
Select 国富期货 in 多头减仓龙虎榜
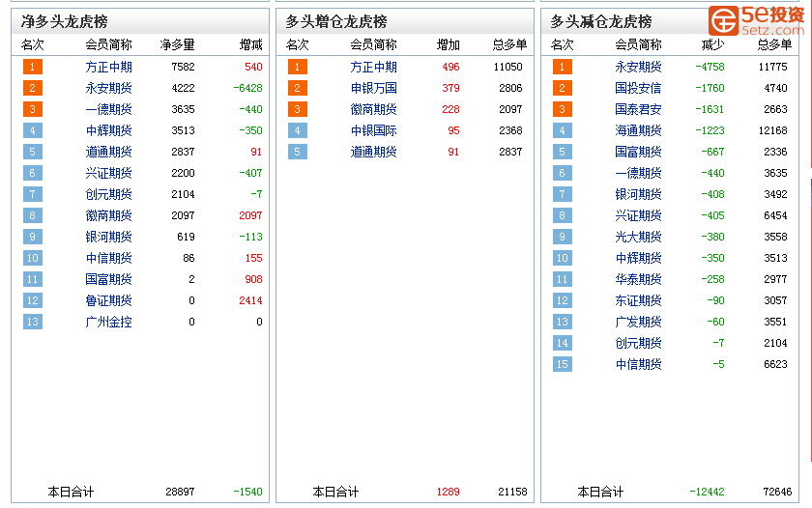[x=638, y=152]
